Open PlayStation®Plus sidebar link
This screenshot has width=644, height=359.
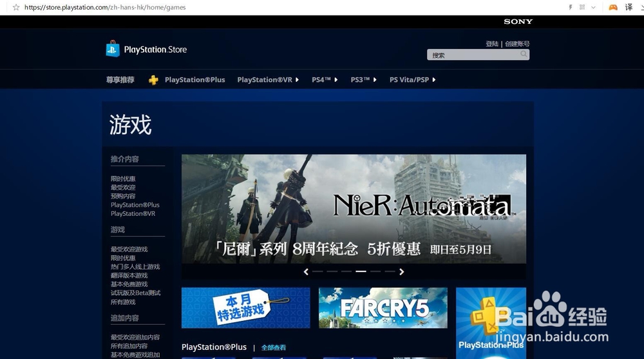pos(135,205)
